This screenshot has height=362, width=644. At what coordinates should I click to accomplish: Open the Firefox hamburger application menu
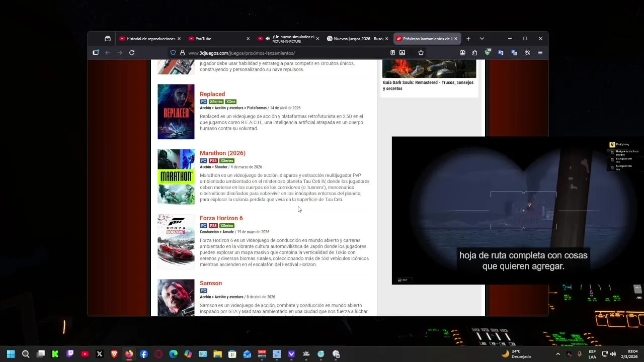540,53
